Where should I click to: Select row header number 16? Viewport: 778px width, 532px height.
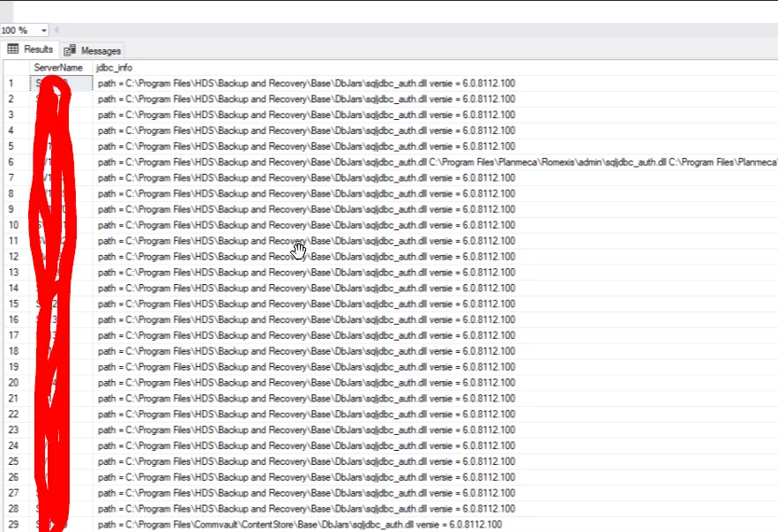[x=17, y=319]
